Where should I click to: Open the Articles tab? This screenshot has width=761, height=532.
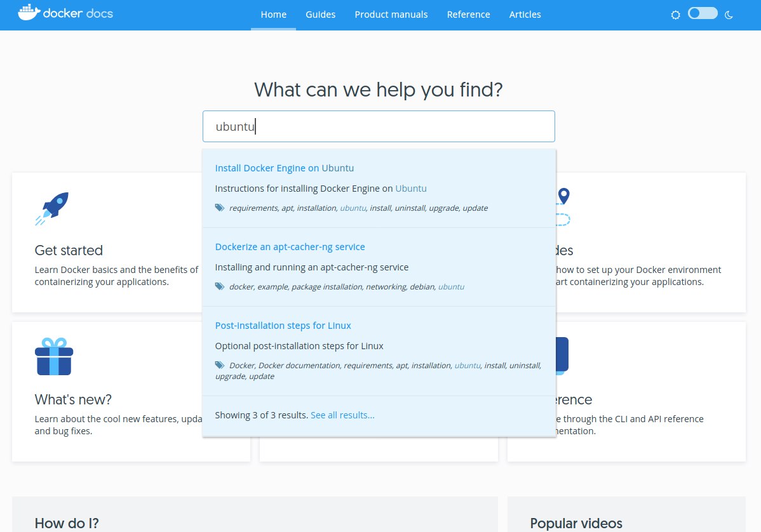pyautogui.click(x=525, y=15)
